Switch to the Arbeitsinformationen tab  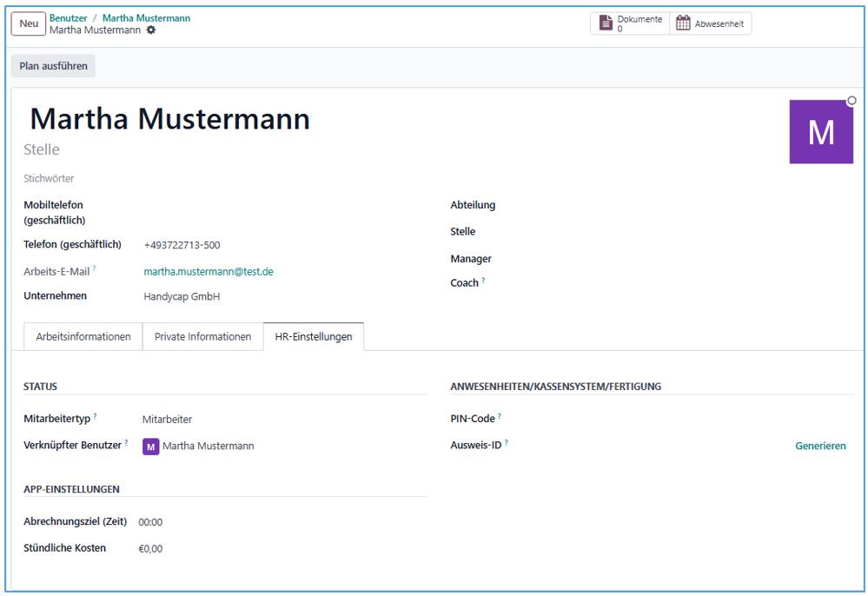click(x=83, y=336)
